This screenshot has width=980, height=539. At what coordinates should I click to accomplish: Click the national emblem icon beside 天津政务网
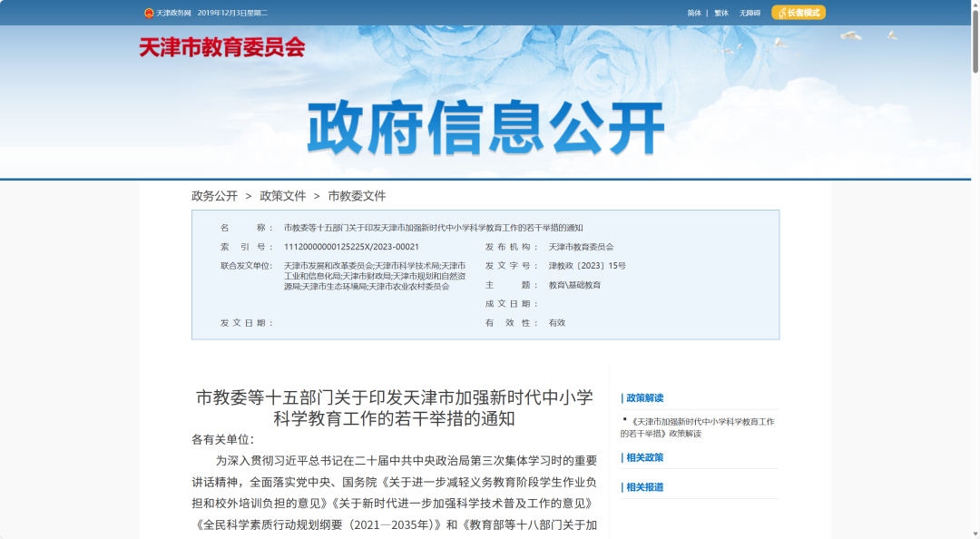point(147,12)
